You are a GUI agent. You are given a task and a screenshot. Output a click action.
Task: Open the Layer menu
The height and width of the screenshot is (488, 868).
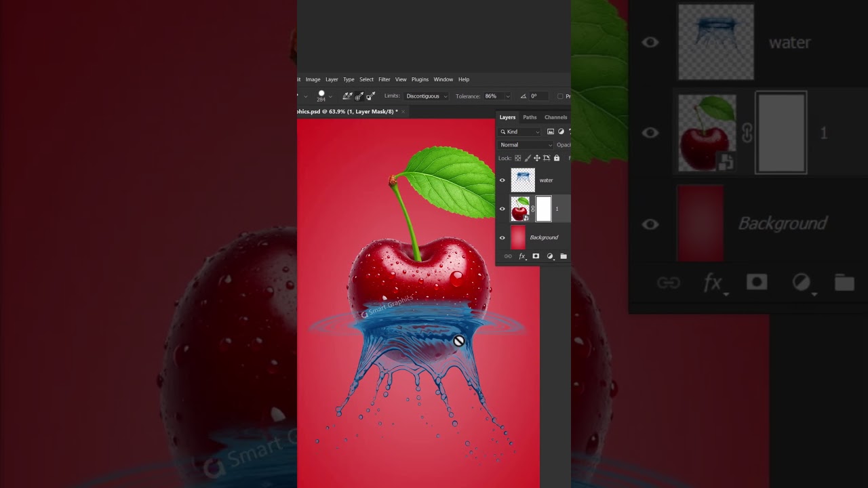pos(332,79)
